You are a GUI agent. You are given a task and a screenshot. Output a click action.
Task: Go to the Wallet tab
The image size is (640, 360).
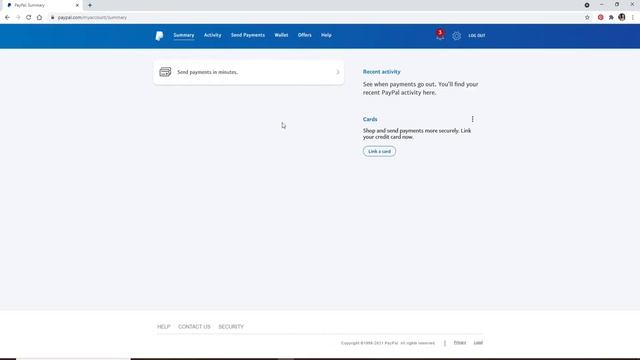pos(281,35)
